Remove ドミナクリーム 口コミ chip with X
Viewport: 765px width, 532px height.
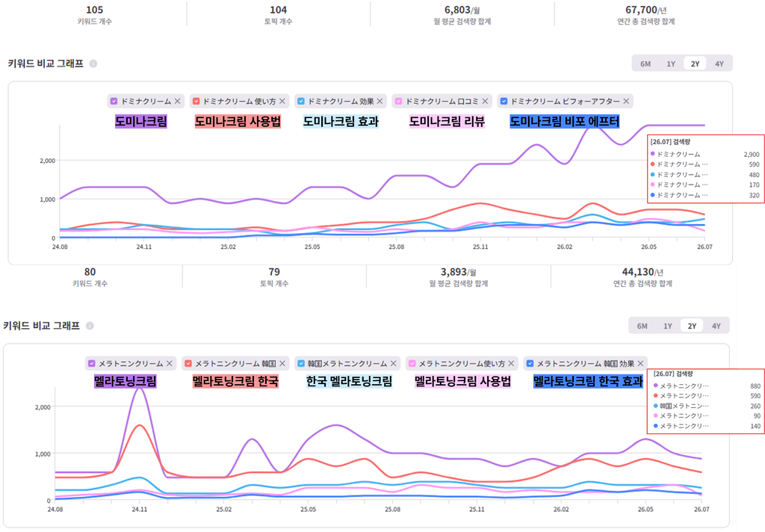485,101
